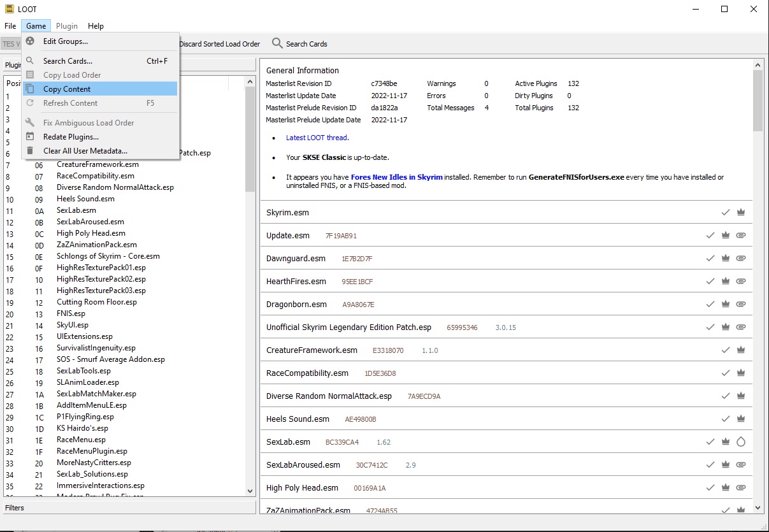Open the File menu
The width and height of the screenshot is (769, 532).
(x=10, y=26)
